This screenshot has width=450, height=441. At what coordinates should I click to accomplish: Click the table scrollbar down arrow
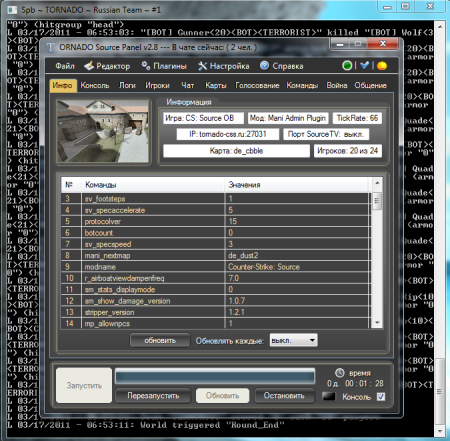377,322
